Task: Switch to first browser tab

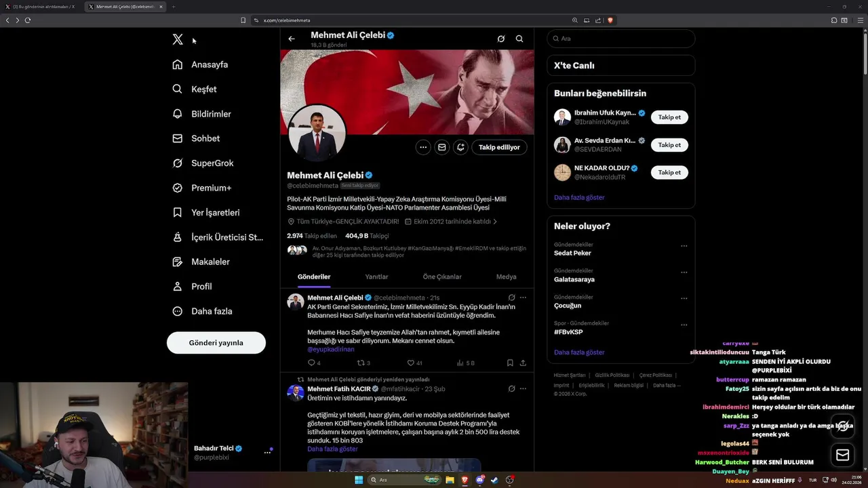Action: pyautogui.click(x=42, y=7)
